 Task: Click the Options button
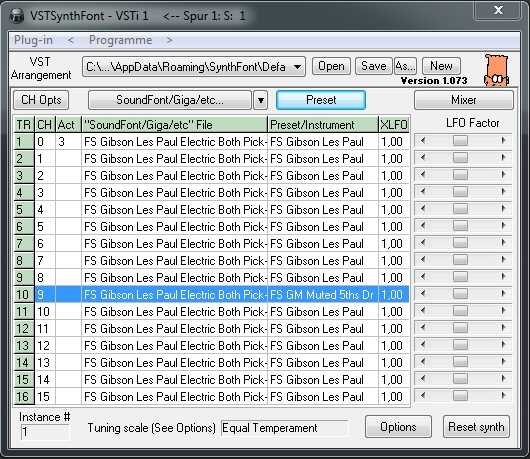398,427
